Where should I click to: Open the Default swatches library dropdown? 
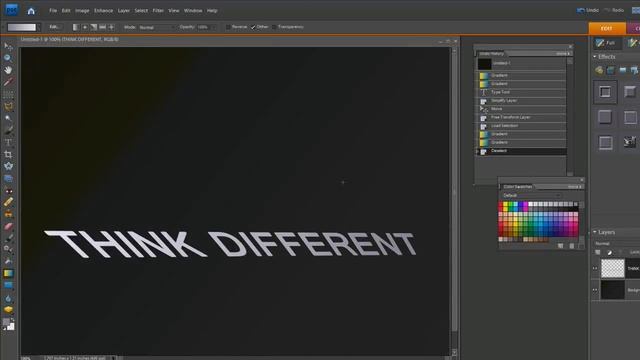coord(531,196)
